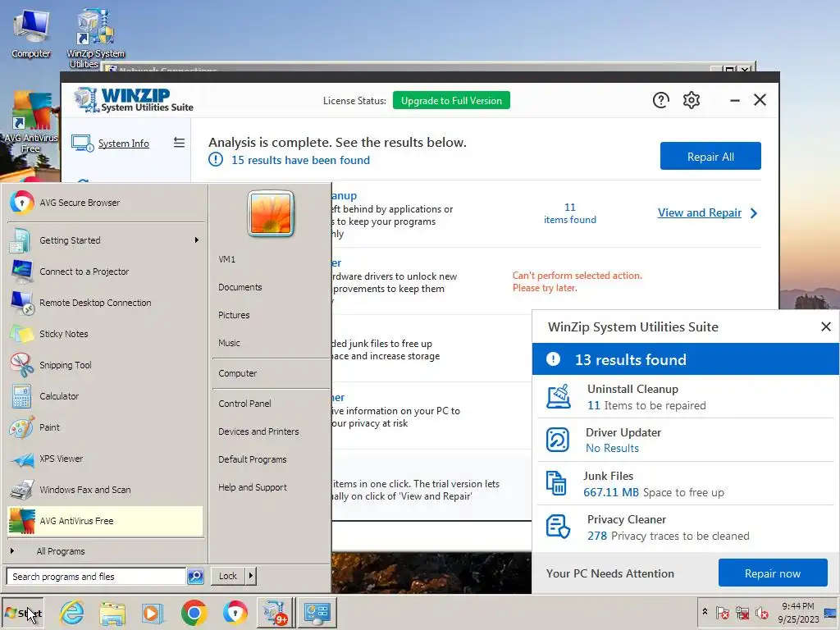Click the View and Repair link

coord(700,212)
